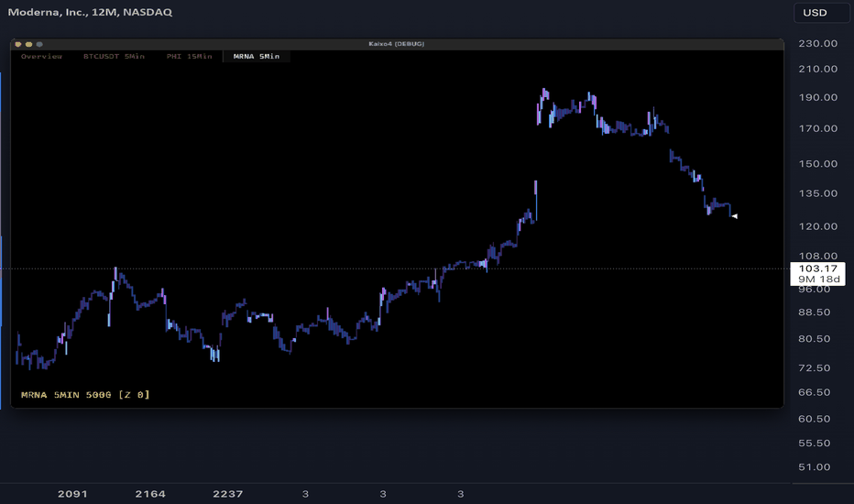
Task: Minimize Kaixo4 window with second traffic light
Action: pyautogui.click(x=29, y=44)
